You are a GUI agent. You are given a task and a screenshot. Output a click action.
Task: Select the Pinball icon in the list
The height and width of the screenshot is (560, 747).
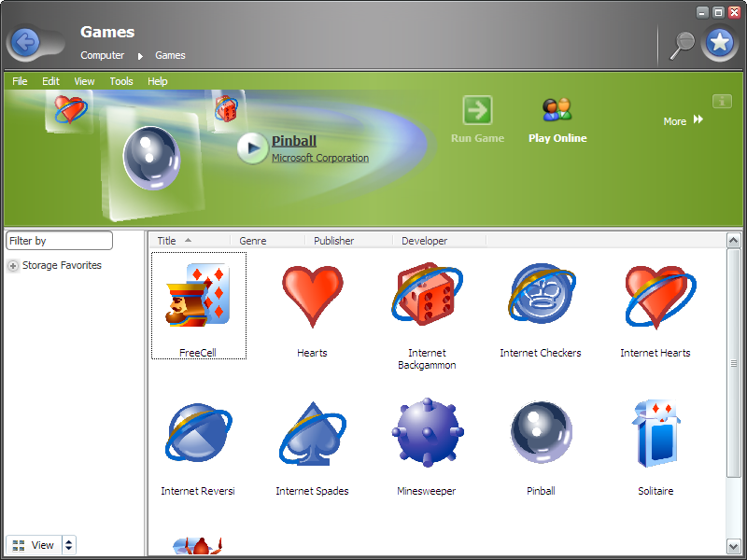[x=542, y=432]
